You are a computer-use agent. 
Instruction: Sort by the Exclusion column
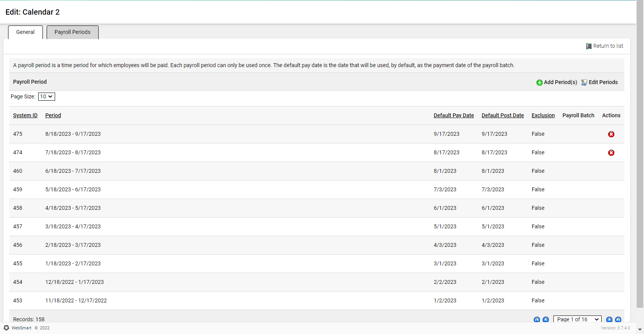(x=543, y=115)
